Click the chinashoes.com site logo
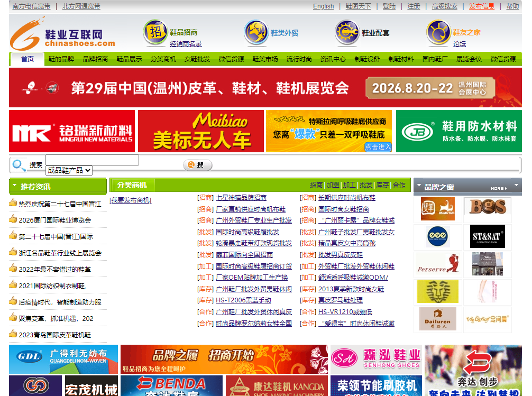This screenshot has height=396, width=532. (63, 34)
